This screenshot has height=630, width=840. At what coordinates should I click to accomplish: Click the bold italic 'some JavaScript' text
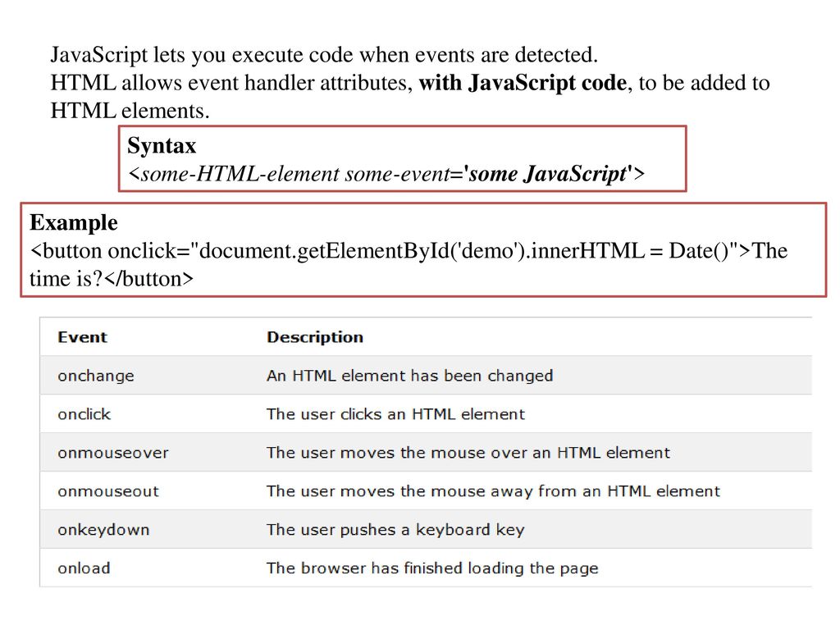coord(547,174)
